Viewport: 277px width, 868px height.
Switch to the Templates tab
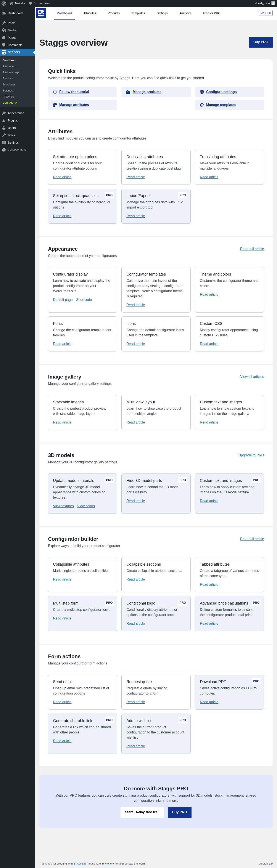tap(138, 13)
